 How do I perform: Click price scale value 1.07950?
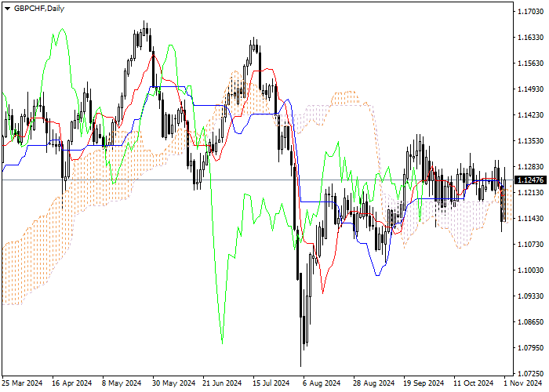pyautogui.click(x=530, y=347)
